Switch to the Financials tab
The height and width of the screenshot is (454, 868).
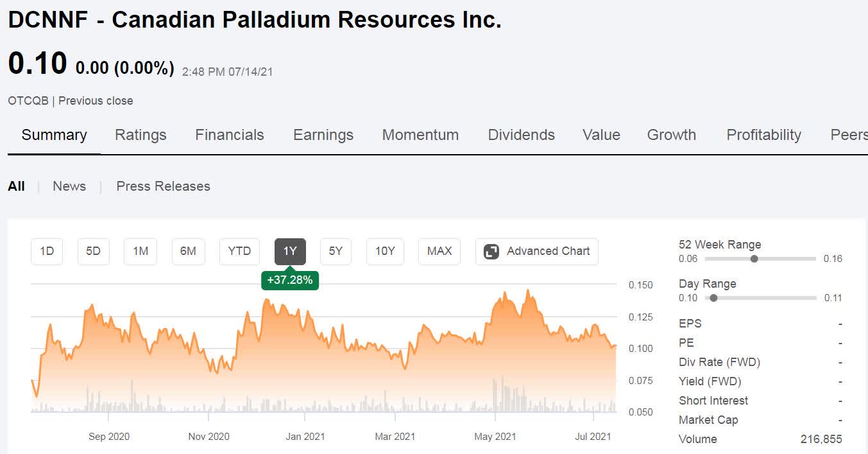(x=230, y=135)
